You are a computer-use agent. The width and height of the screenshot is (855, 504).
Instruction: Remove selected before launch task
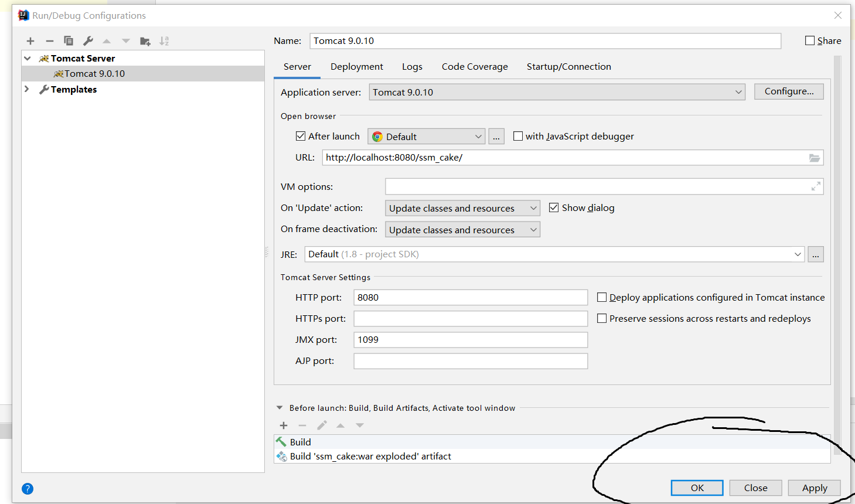click(302, 425)
